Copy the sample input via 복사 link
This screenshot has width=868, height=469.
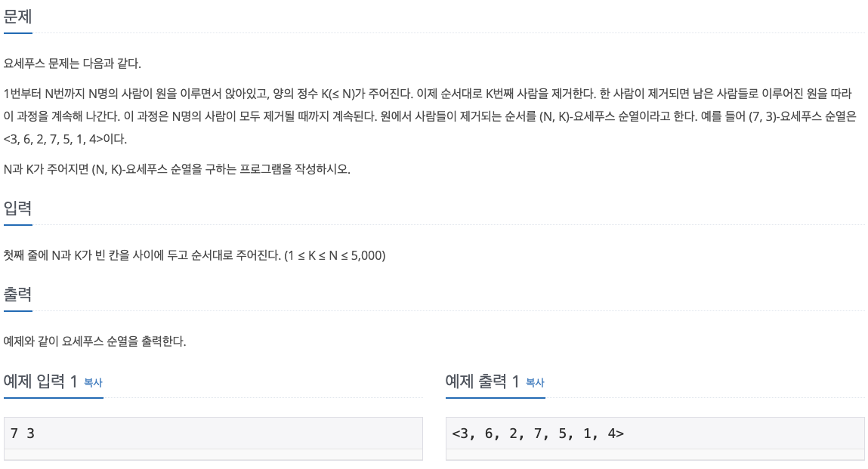pos(93,382)
